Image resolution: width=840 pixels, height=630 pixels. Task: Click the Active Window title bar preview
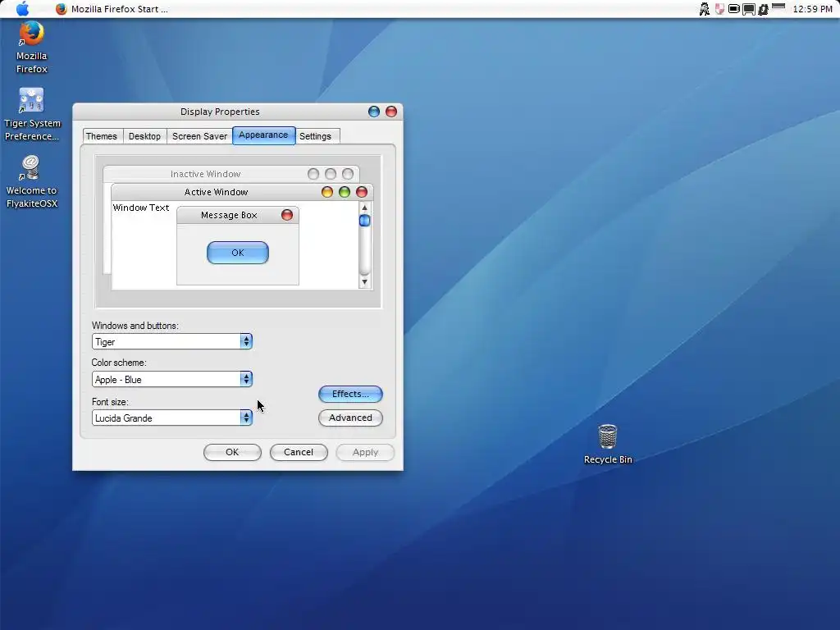click(242, 192)
